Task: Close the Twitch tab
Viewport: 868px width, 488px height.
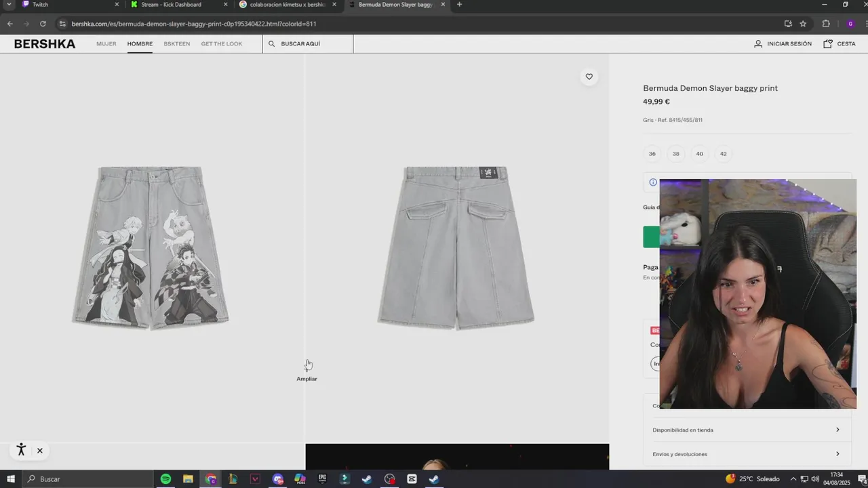Action: click(117, 5)
